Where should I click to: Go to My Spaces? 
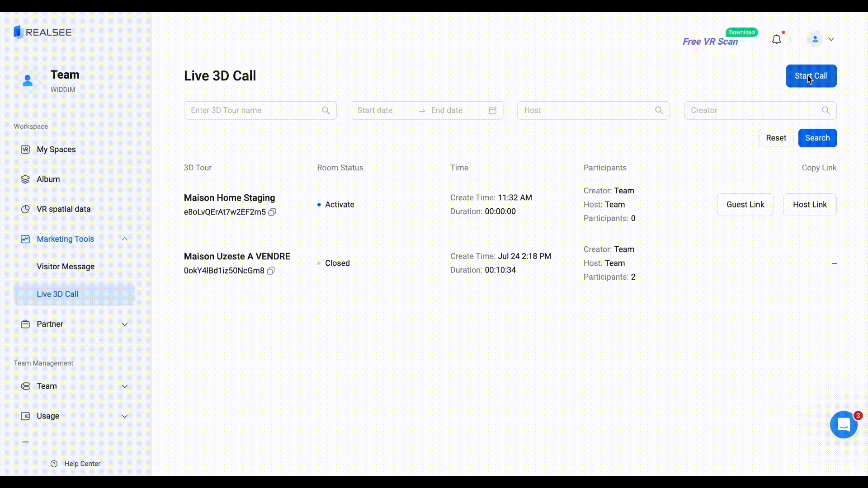pyautogui.click(x=56, y=150)
